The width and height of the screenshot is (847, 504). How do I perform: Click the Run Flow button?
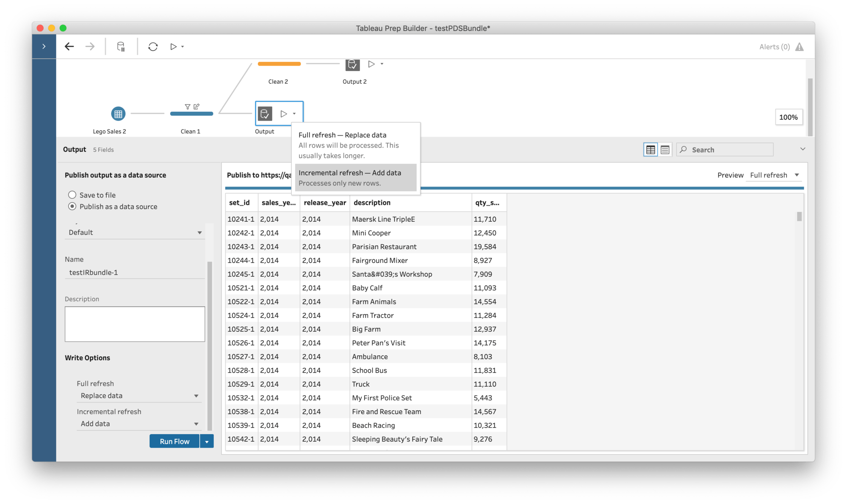[x=174, y=441]
